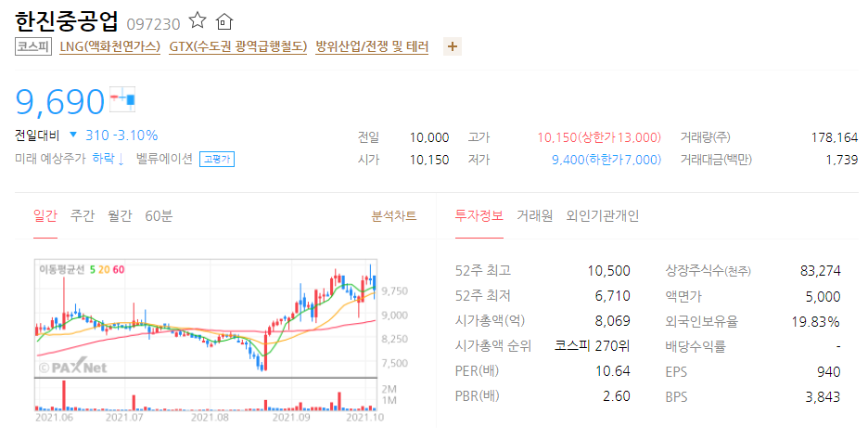Viewport: 868px width, 439px height.
Task: Click the mini candlestick icon beside 9,690
Action: (122, 99)
